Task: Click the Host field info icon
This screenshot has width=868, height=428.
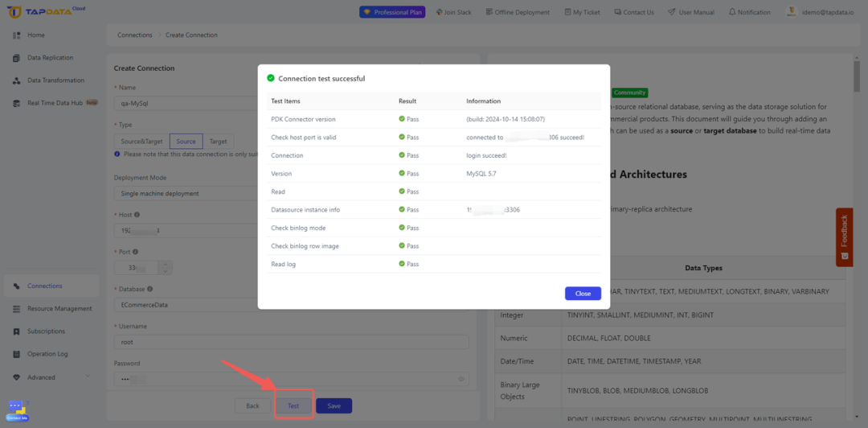Action: tap(137, 215)
